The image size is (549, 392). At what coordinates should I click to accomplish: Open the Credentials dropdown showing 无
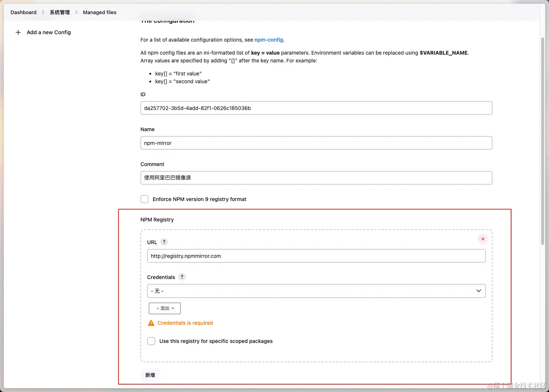316,291
